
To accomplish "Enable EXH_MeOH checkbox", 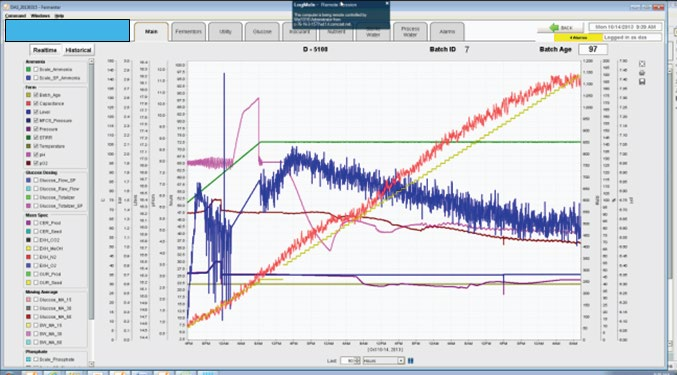I will point(36,249).
